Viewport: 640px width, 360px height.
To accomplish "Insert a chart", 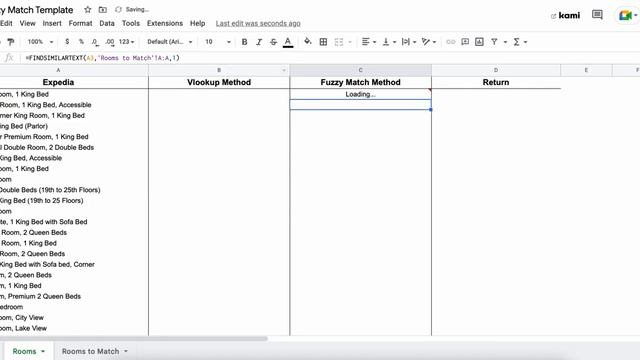I will click(x=479, y=42).
